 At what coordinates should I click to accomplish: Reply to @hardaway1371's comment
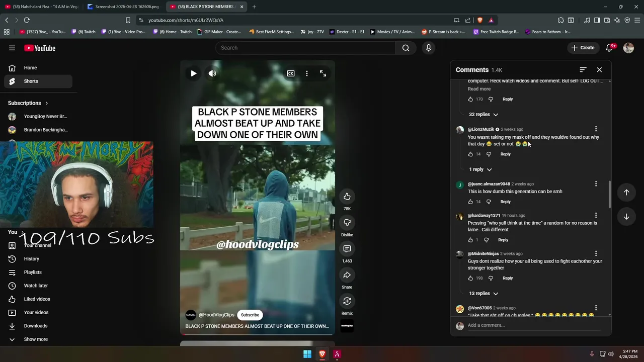tap(503, 240)
